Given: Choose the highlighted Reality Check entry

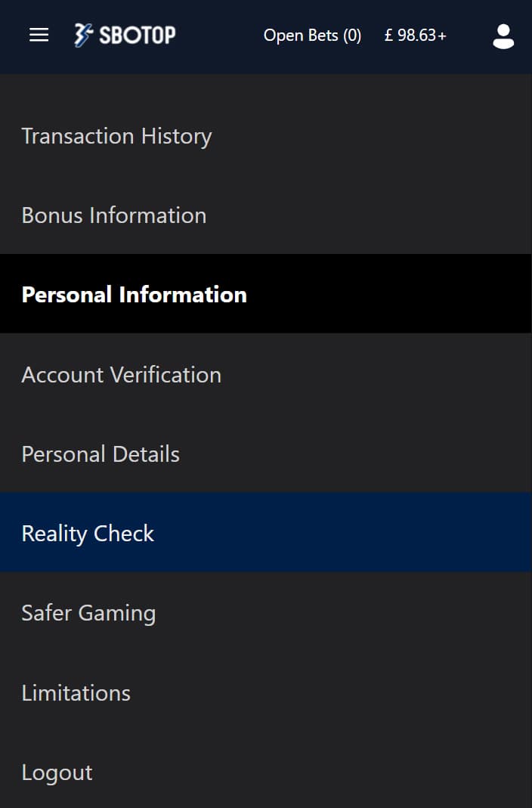Looking at the screenshot, I should pos(266,532).
